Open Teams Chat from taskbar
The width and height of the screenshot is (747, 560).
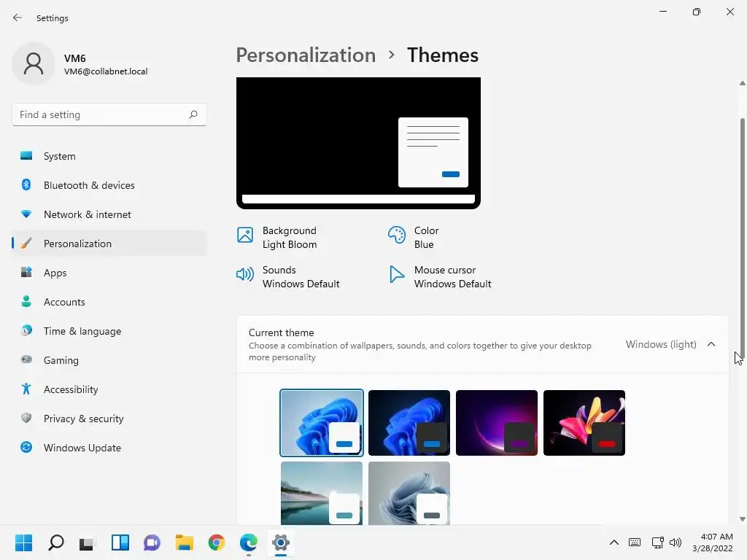coord(152,542)
